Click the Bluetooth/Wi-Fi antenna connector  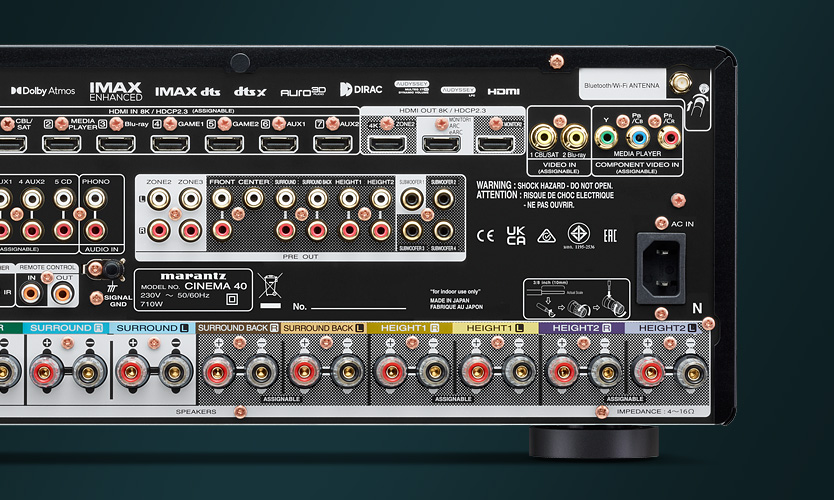(x=682, y=84)
